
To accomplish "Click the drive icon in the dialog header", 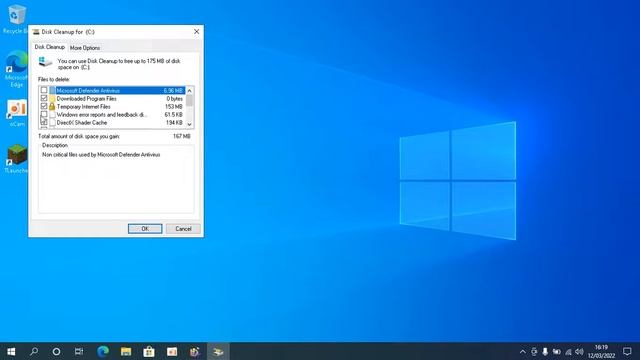I will point(45,62).
